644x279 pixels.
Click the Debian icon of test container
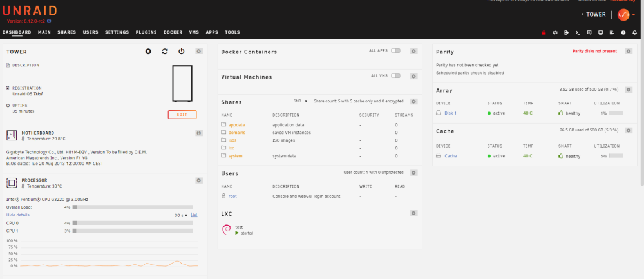point(226,229)
